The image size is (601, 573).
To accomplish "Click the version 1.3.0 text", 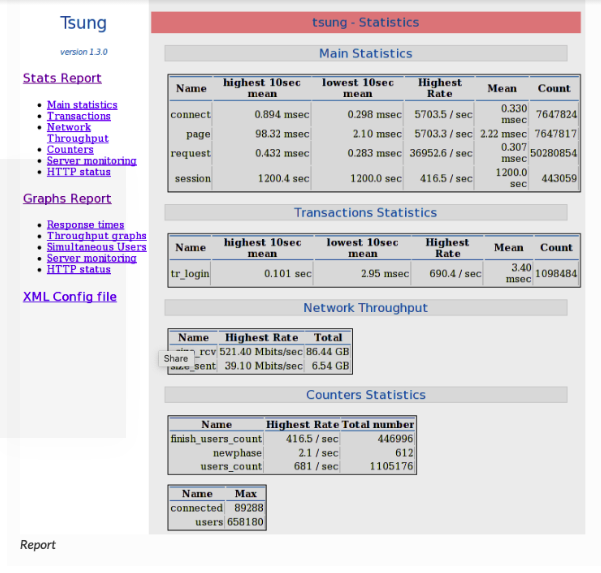I will click(x=84, y=52).
